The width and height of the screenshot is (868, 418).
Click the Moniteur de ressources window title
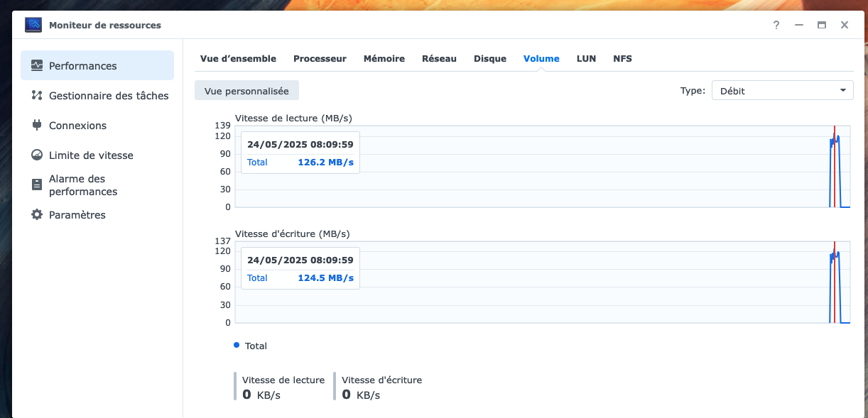105,25
